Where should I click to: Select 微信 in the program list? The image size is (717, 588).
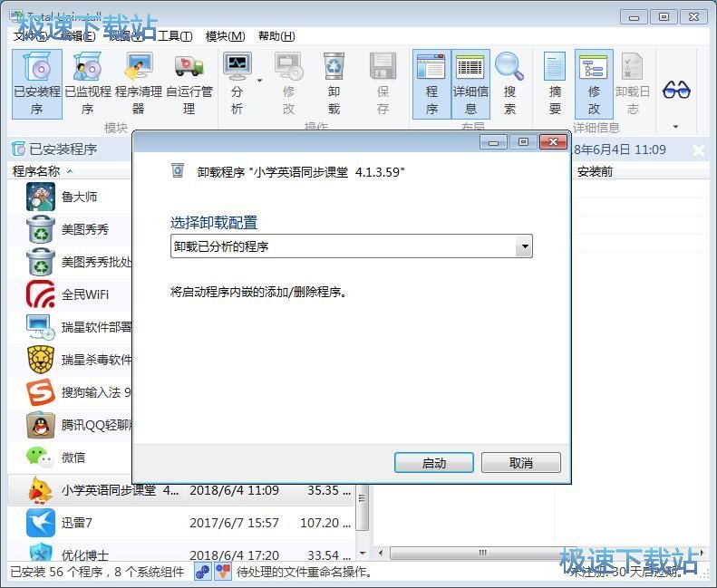73,458
